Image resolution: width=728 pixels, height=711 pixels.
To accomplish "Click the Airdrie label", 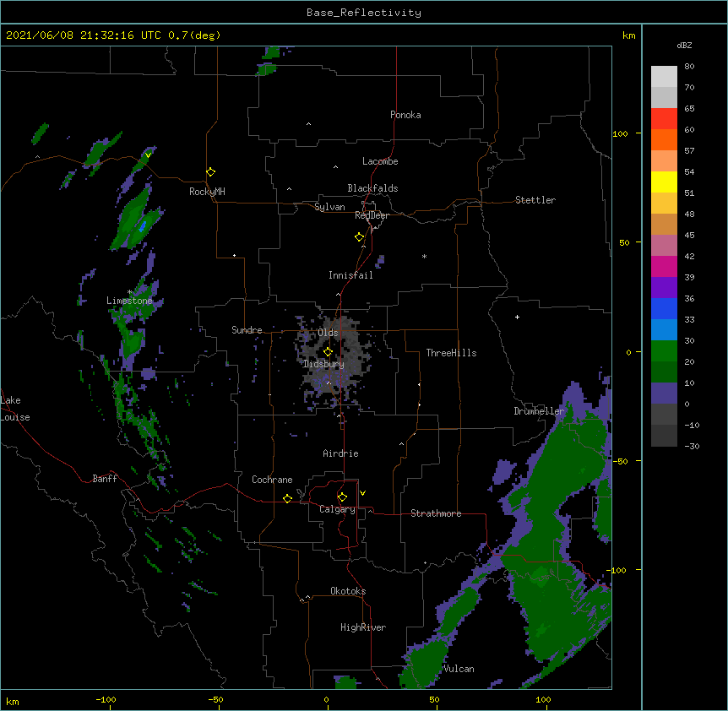I will [340, 453].
